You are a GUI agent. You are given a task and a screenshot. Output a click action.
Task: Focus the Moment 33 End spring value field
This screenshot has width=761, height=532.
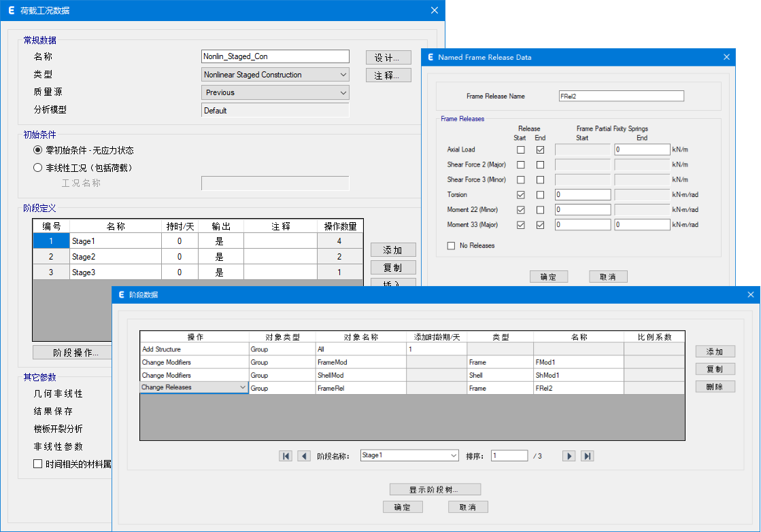pos(642,224)
